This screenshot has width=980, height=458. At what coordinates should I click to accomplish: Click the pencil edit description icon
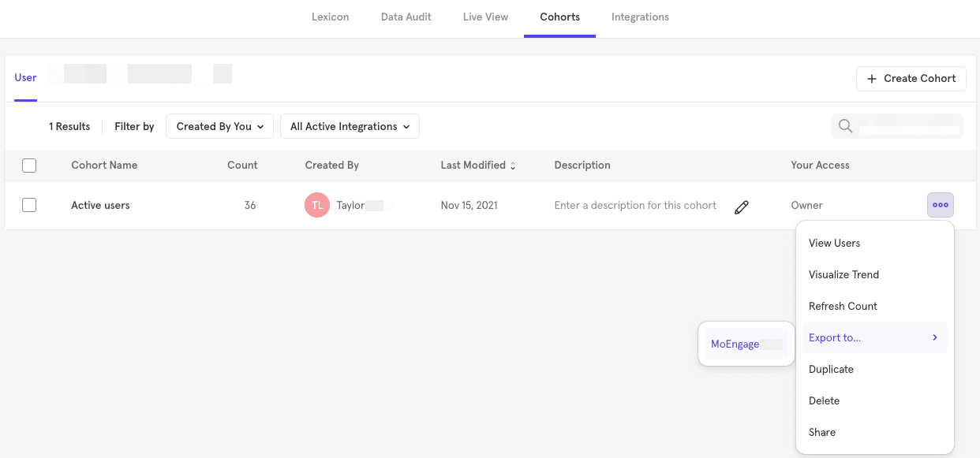[x=741, y=207]
